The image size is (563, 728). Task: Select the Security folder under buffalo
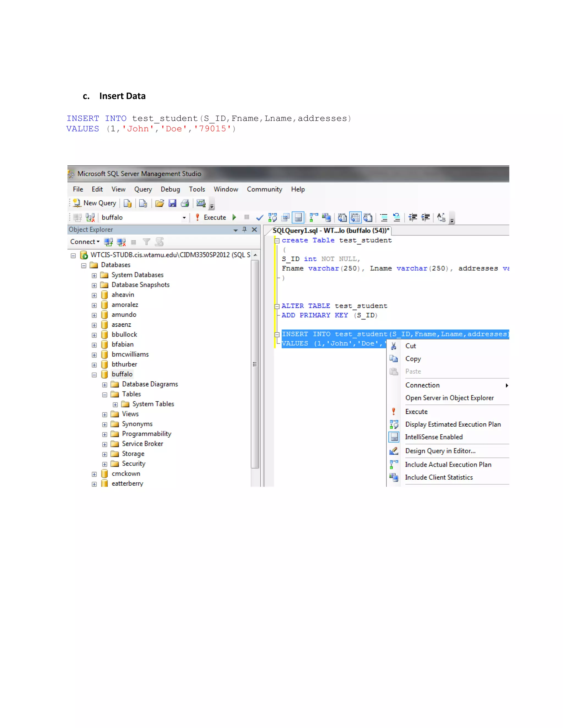click(133, 464)
